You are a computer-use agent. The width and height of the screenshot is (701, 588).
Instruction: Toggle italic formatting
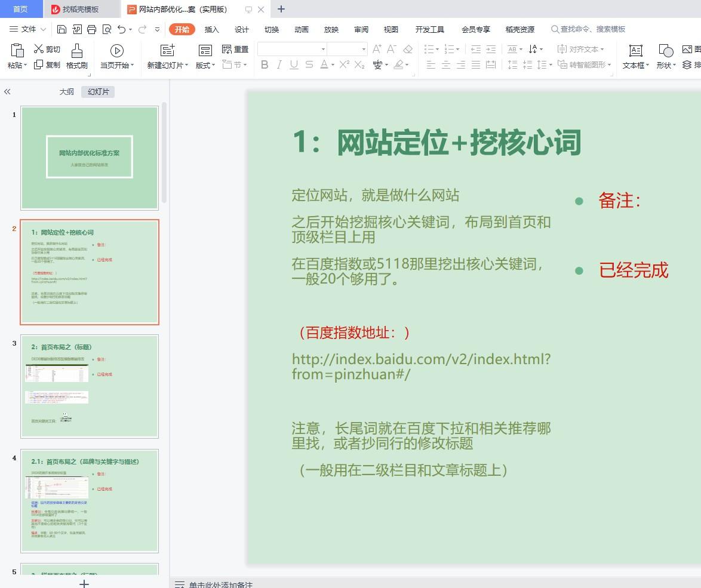(x=279, y=66)
